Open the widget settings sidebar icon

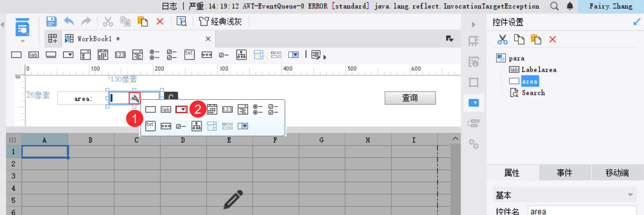tap(473, 103)
